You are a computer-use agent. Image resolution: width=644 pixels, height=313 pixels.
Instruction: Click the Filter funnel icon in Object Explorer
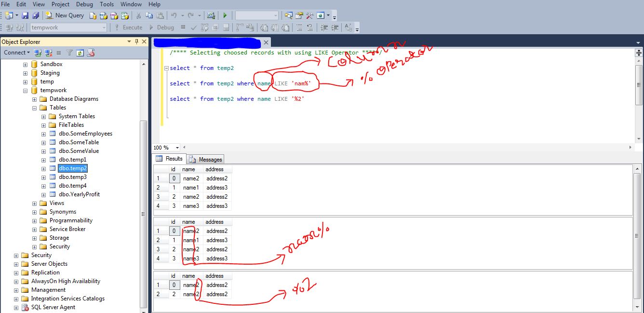(69, 53)
